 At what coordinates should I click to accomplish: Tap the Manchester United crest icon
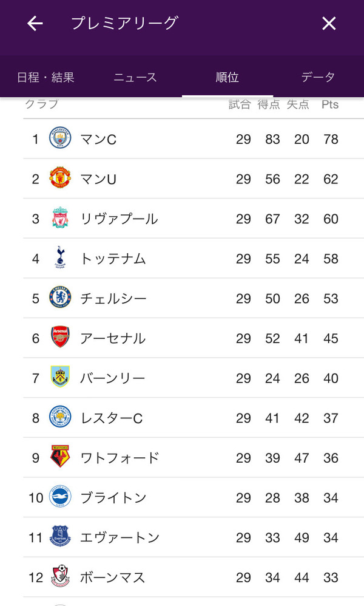[x=60, y=179]
